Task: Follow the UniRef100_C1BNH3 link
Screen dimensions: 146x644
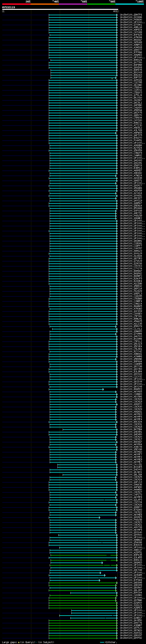Action: point(131,394)
